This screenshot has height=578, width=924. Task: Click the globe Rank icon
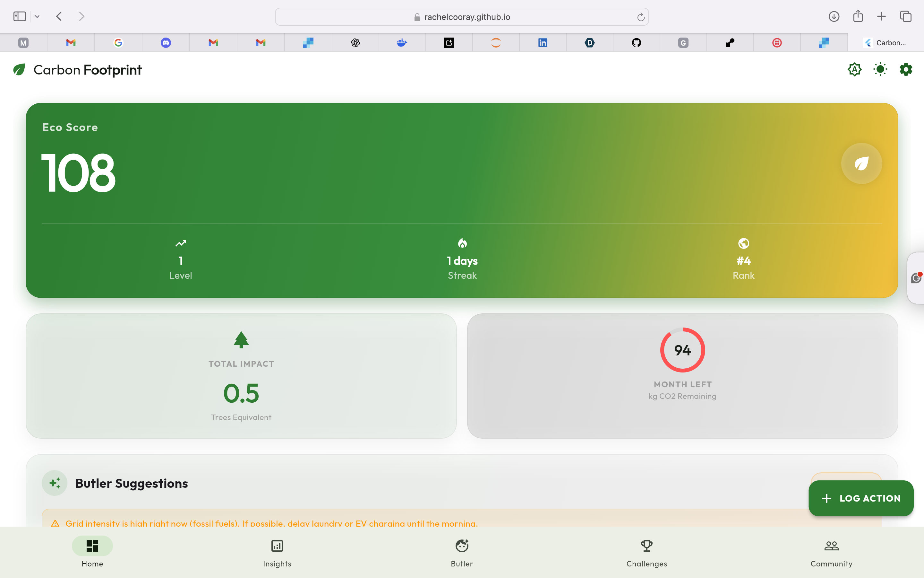click(x=743, y=243)
